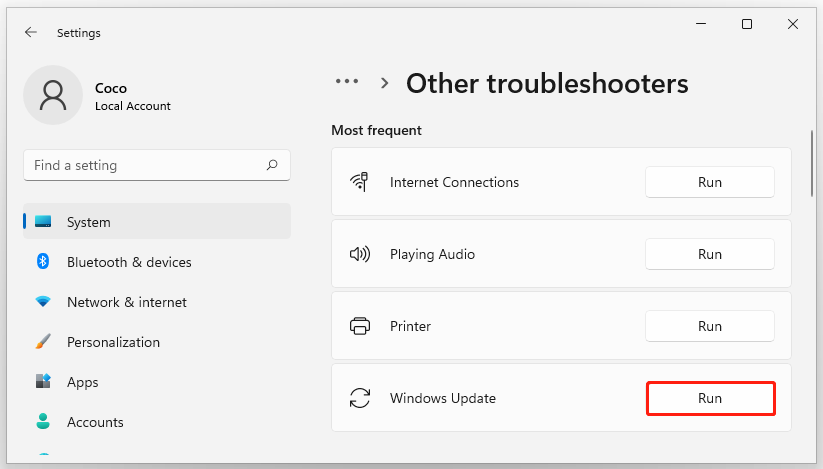This screenshot has width=823, height=469.
Task: Click the Internet Connections troubleshooter icon
Action: pyautogui.click(x=360, y=182)
